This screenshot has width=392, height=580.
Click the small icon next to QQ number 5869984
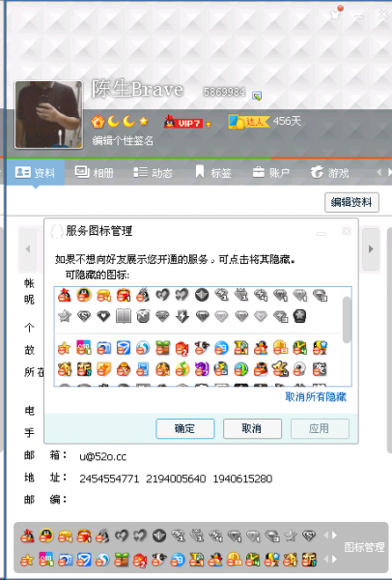(x=257, y=96)
